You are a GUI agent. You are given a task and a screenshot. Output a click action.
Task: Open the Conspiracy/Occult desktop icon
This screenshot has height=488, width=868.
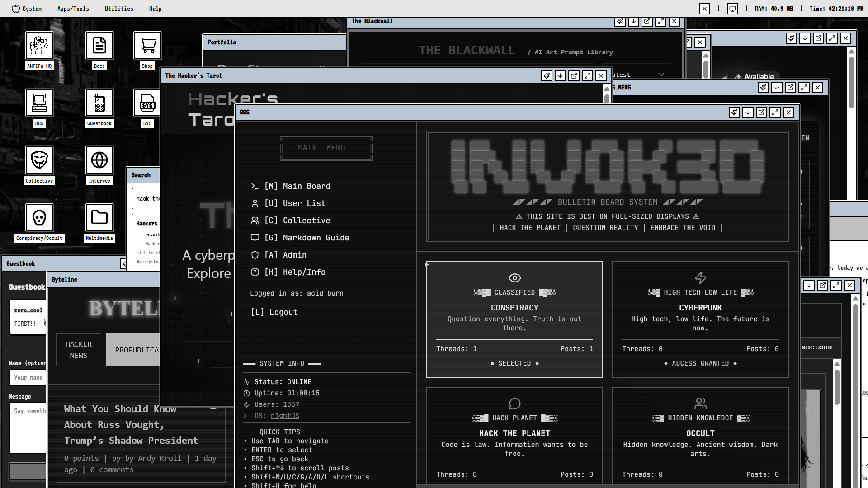pos(39,217)
